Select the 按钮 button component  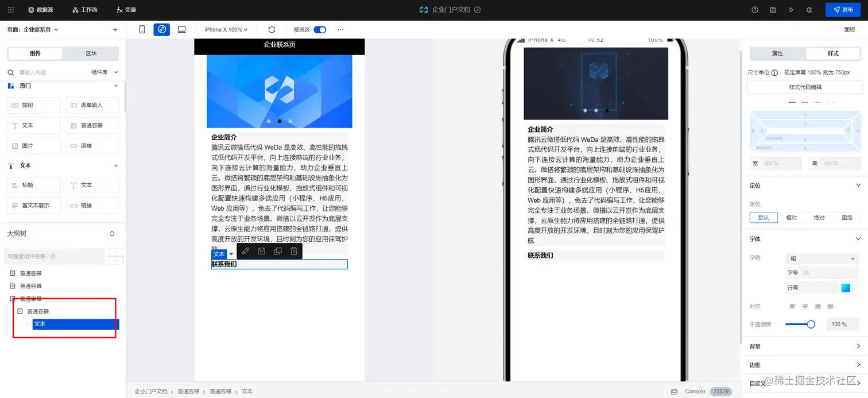point(33,105)
